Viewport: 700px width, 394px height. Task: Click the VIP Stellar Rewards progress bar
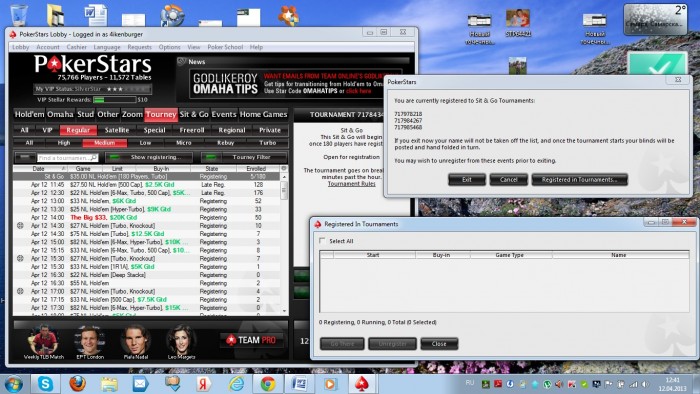[114, 100]
